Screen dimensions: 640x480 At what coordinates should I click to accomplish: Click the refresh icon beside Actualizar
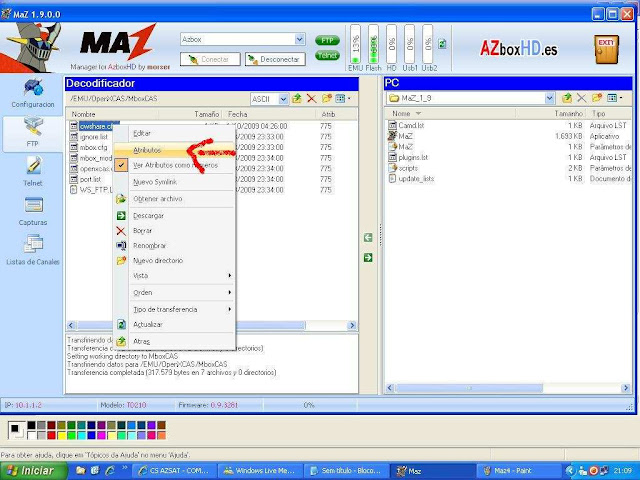pyautogui.click(x=121, y=324)
